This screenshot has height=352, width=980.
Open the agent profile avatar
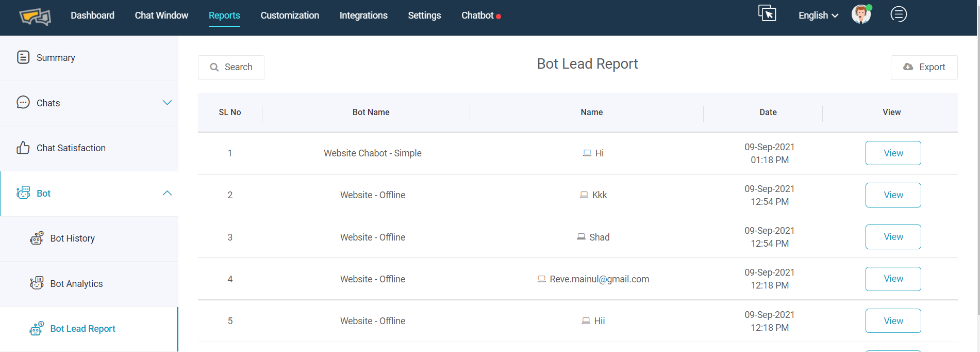[861, 14]
